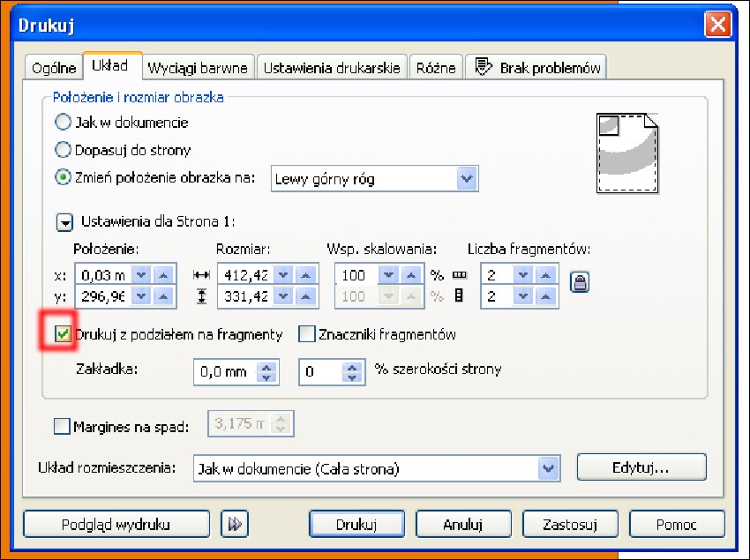Enable the Znaczniki fragmentów checkbox
The height and width of the screenshot is (560, 750).
pyautogui.click(x=307, y=335)
